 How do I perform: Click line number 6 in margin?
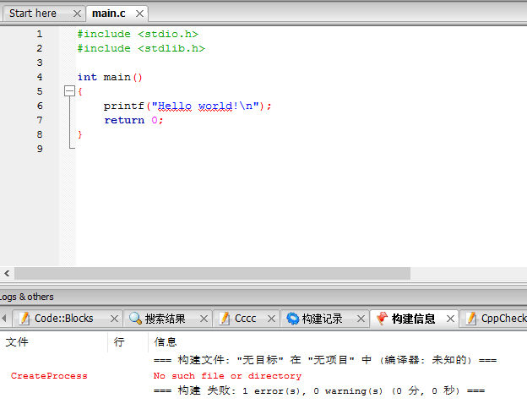point(40,106)
